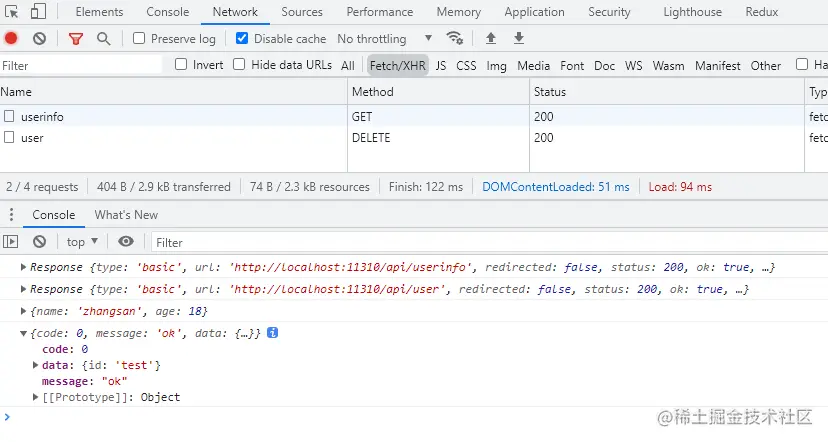Uncheck the Disable cache checkbox
Viewport: 828px width, 442px height.
coord(242,39)
